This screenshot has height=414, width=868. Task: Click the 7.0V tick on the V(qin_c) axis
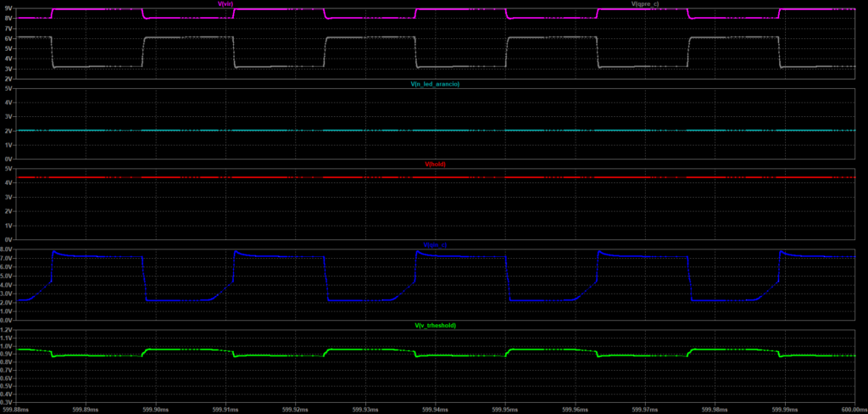tap(7, 258)
